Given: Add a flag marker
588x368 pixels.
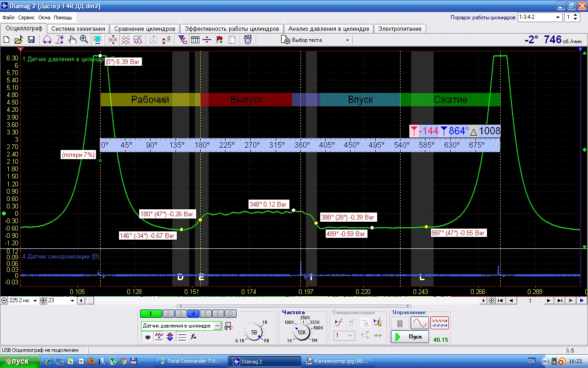Looking at the screenshot, I should point(220,40).
